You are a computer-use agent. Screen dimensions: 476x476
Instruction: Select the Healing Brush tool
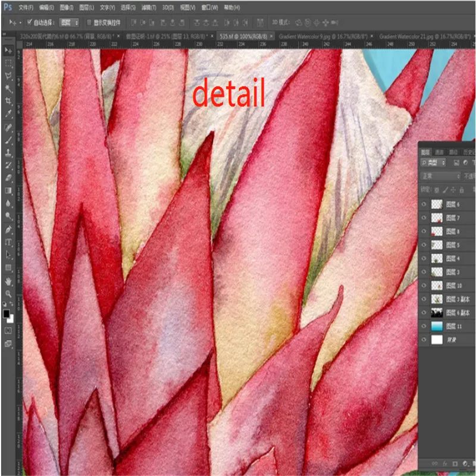pyautogui.click(x=8, y=127)
